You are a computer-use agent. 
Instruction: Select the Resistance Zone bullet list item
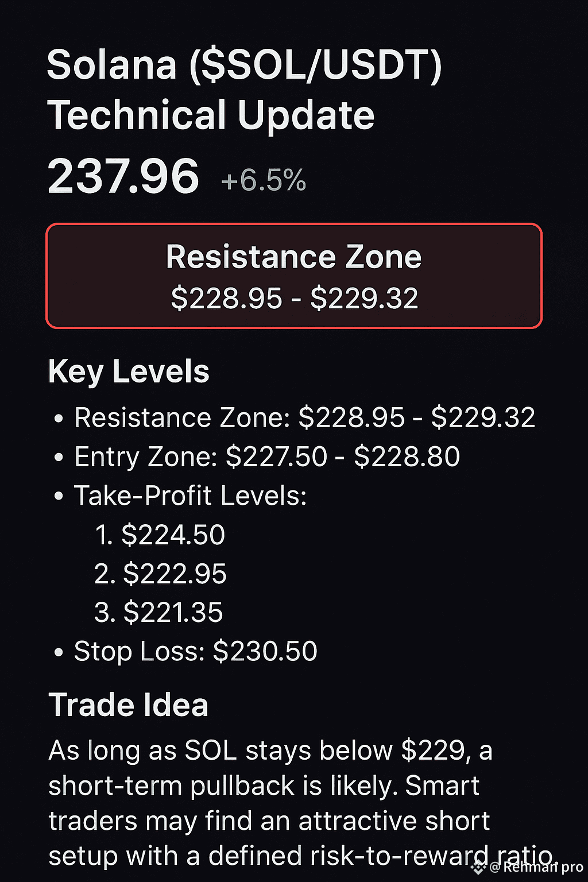304,417
